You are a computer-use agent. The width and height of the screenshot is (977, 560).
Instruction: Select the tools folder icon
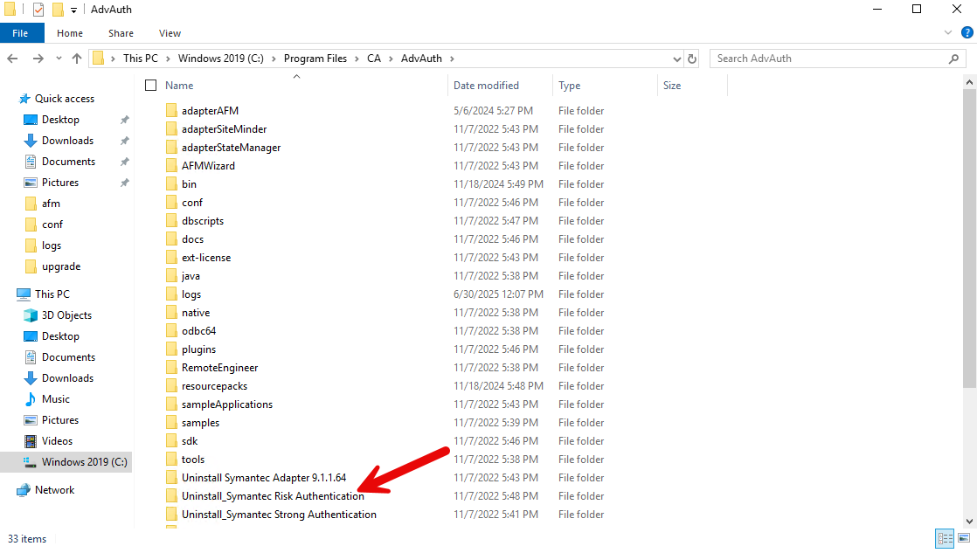[171, 460]
